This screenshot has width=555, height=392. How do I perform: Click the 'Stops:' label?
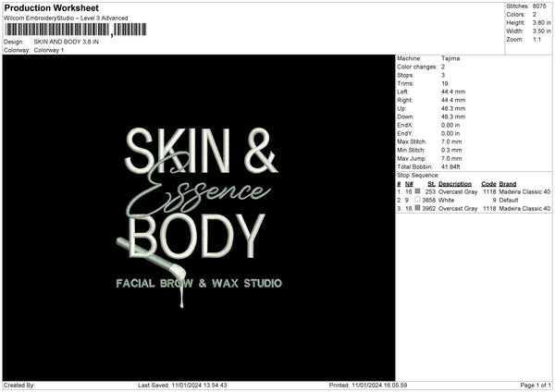coord(405,75)
